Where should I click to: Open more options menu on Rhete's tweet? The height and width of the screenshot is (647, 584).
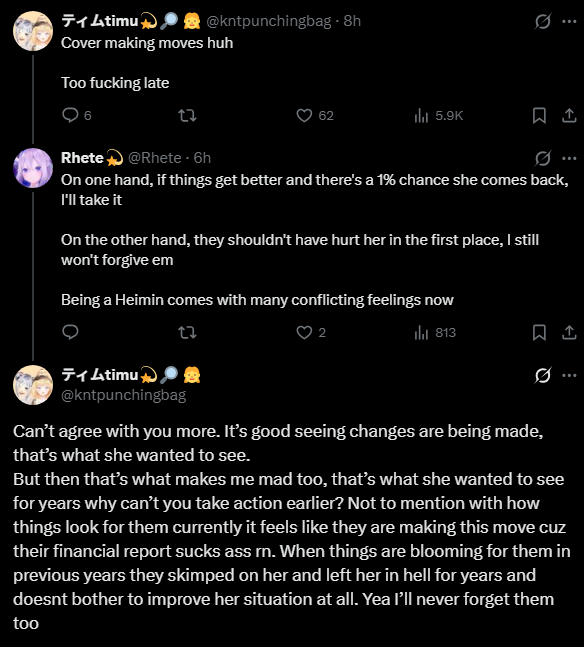tap(569, 158)
